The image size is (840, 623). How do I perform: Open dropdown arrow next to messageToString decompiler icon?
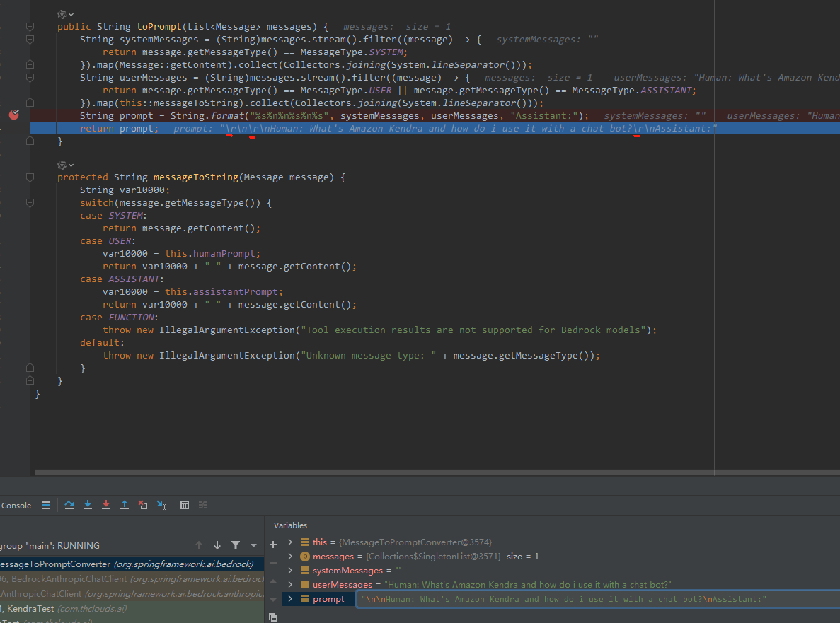[x=71, y=166]
